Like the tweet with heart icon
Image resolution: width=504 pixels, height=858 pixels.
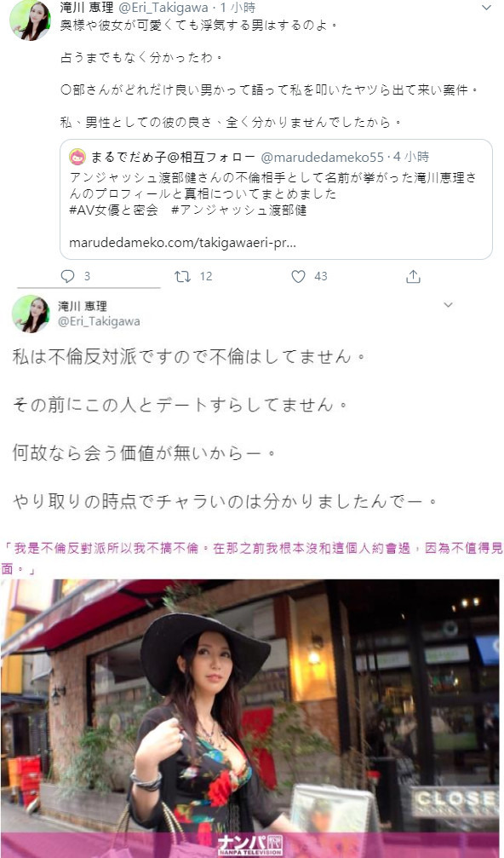pos(298,276)
